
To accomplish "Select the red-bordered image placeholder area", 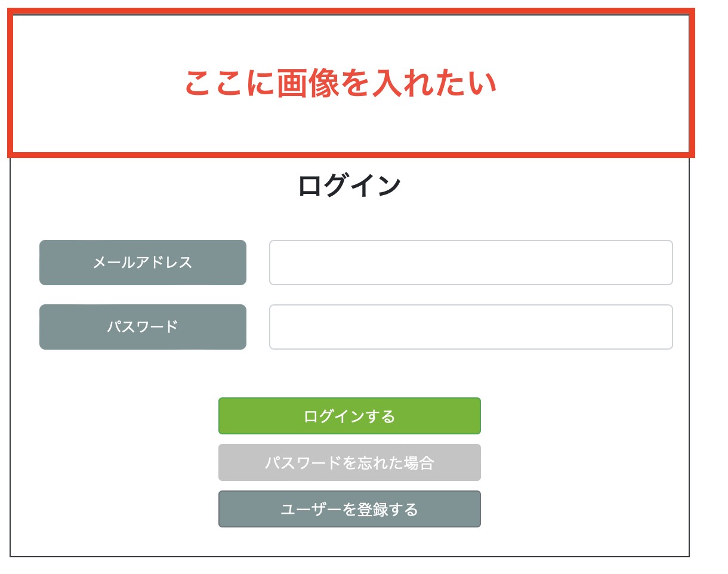I will click(351, 83).
